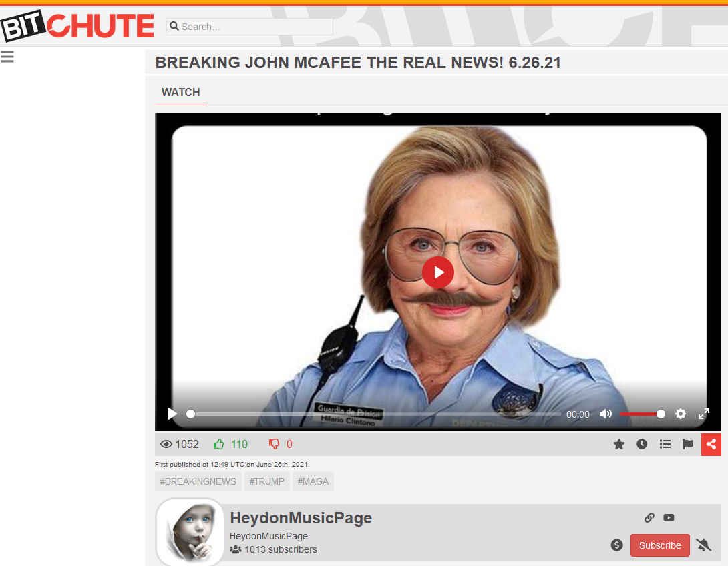
Task: Play the video using center play button
Action: coord(438,272)
